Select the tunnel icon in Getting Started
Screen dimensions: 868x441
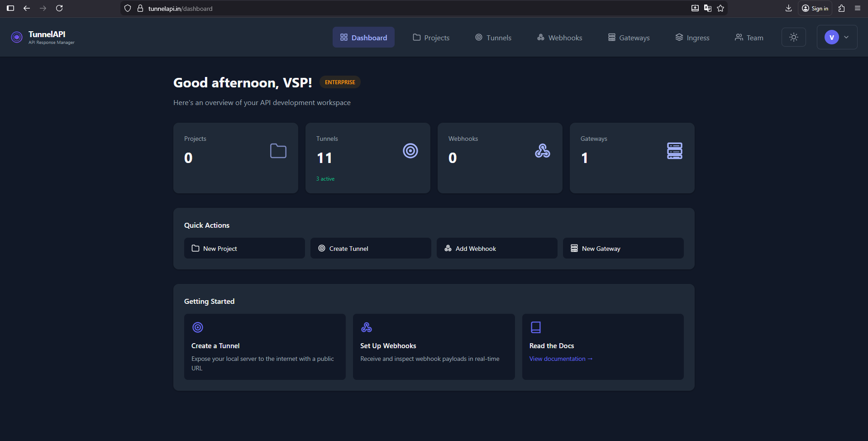(x=198, y=327)
